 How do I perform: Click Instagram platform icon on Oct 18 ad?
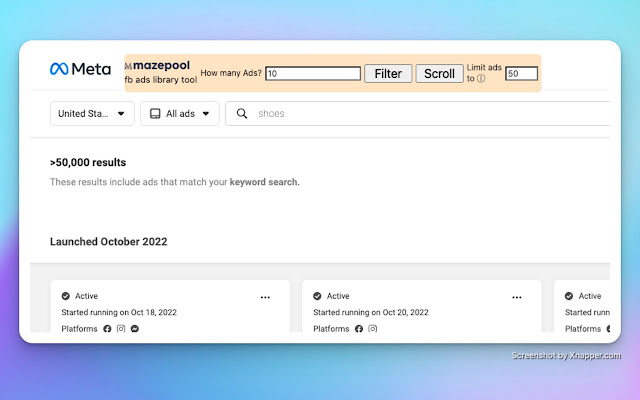121,329
